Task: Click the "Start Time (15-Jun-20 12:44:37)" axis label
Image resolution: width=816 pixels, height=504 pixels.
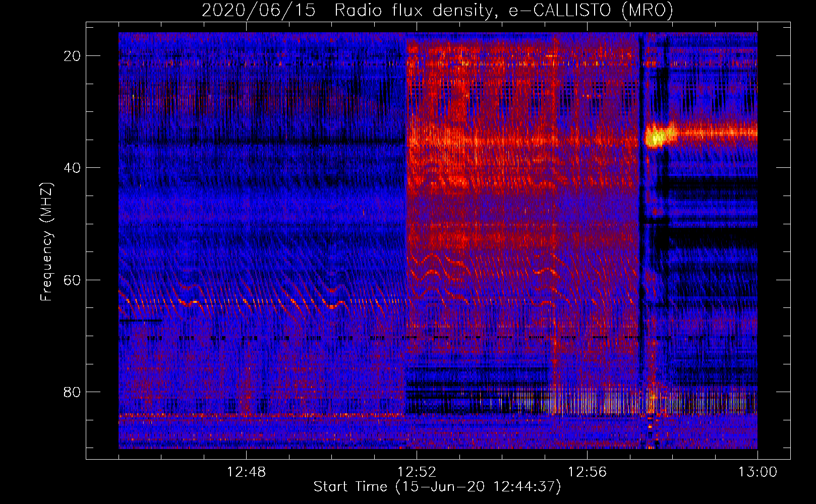Action: pos(437,487)
